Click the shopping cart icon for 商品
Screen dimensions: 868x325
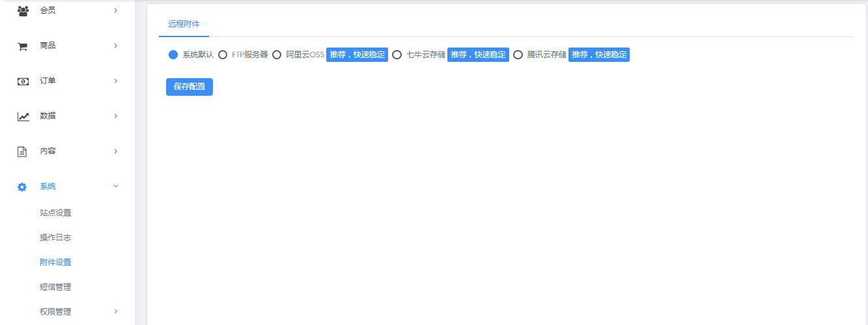23,46
